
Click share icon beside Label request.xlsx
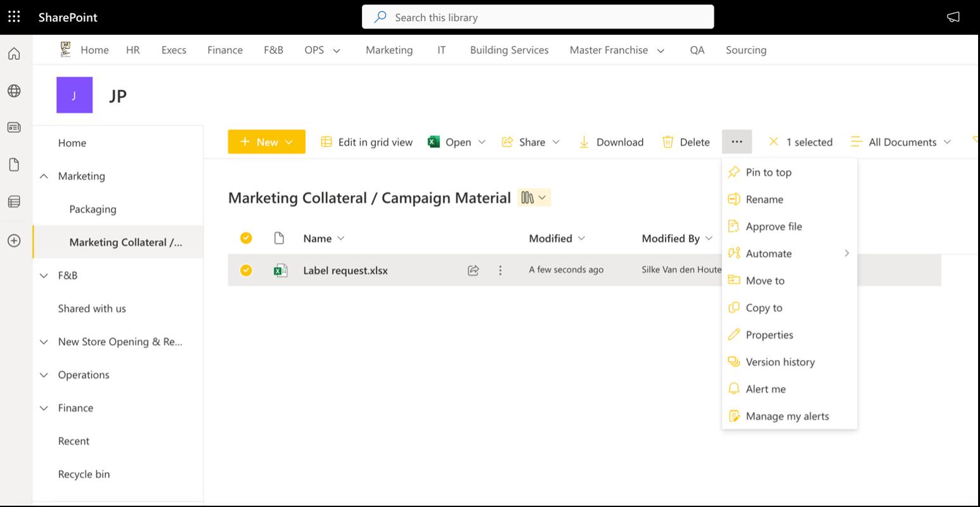(x=473, y=271)
